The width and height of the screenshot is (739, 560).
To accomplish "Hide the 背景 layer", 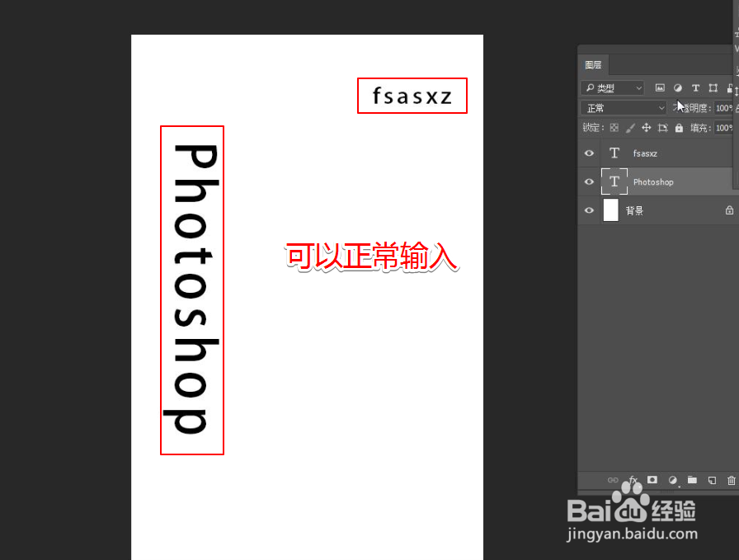I will [589, 210].
